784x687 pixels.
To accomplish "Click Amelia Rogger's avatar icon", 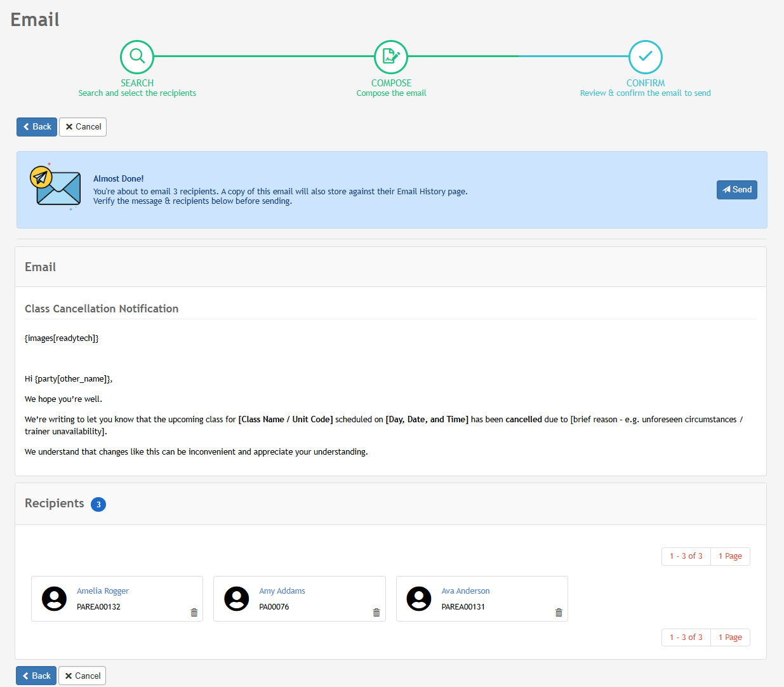I will (x=54, y=599).
